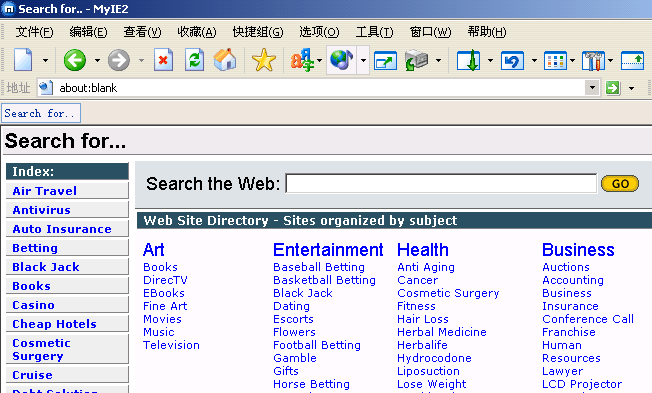Stop loading with the red X icon
Viewport: 652px width, 393px height.
coord(163,60)
